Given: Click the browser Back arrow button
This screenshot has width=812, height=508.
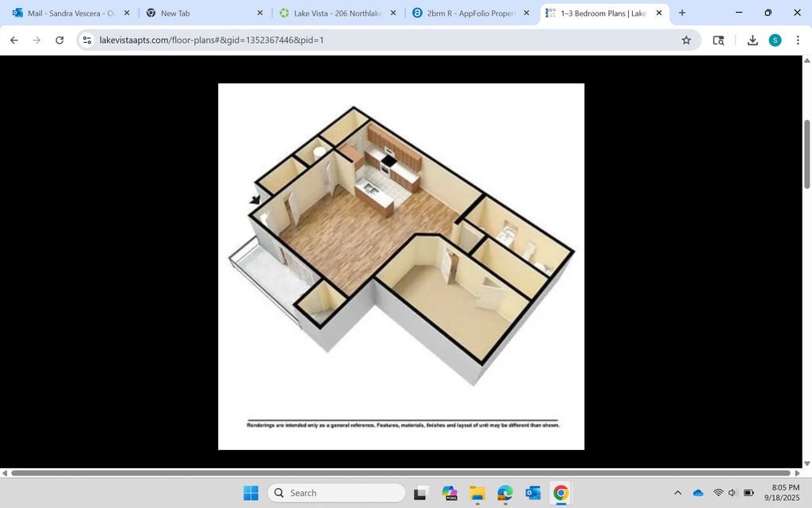Looking at the screenshot, I should pos(13,40).
